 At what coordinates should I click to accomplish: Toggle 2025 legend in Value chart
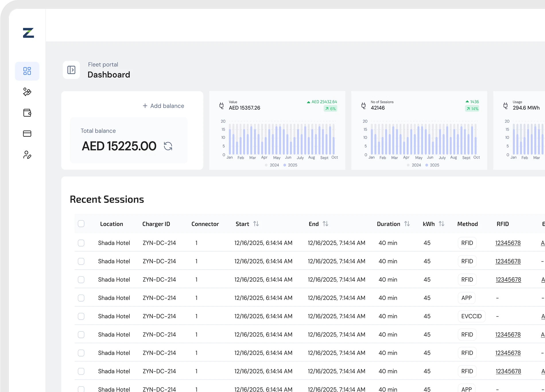[290, 165]
